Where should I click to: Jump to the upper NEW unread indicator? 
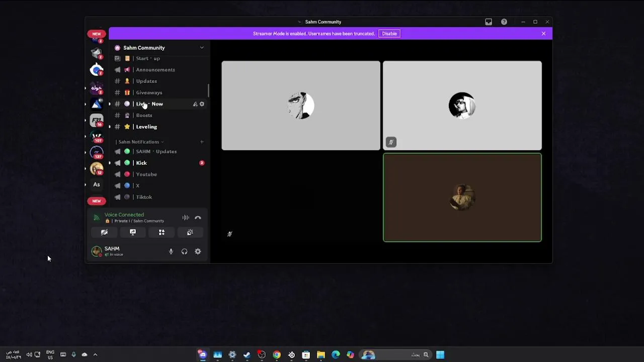click(x=97, y=34)
